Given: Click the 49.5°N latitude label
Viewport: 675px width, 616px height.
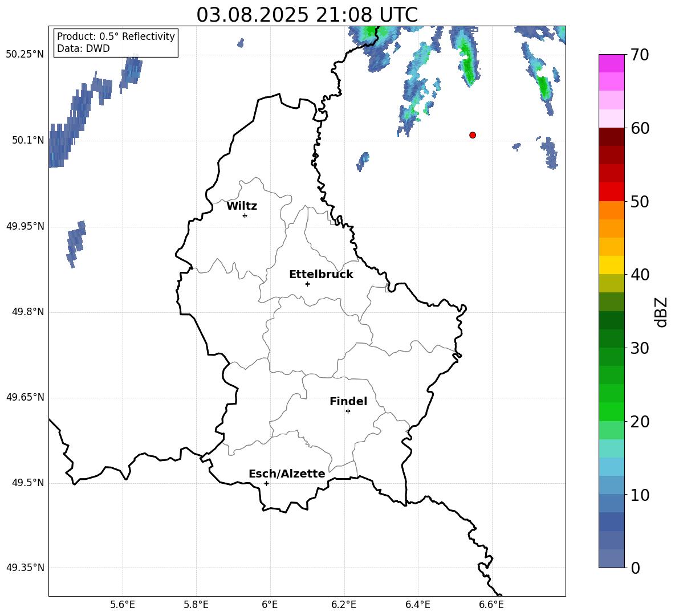Looking at the screenshot, I should 28,483.
